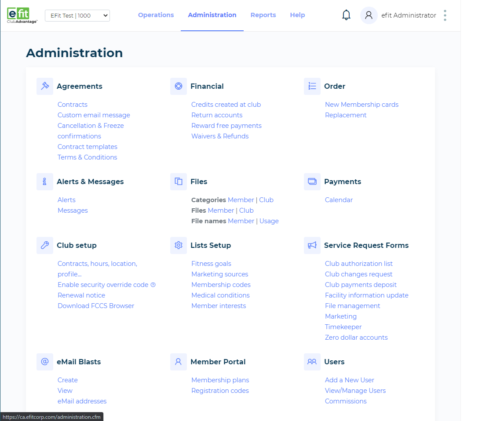The height and width of the screenshot is (421, 504).
Task: Click the Users group icon
Action: 312,362
